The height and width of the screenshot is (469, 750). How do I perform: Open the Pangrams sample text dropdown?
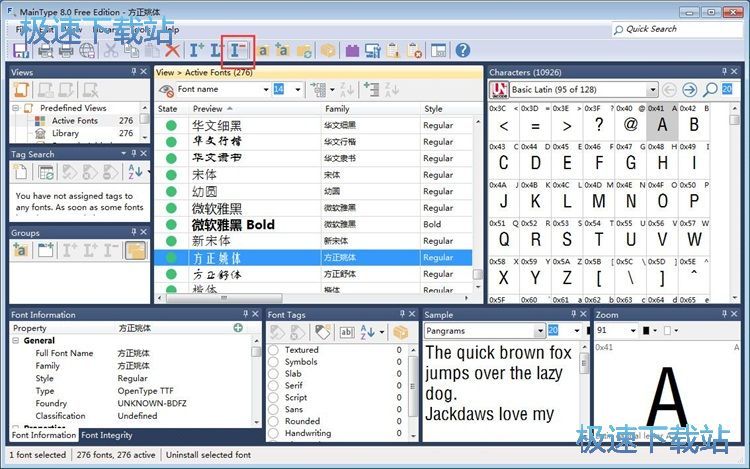point(540,330)
